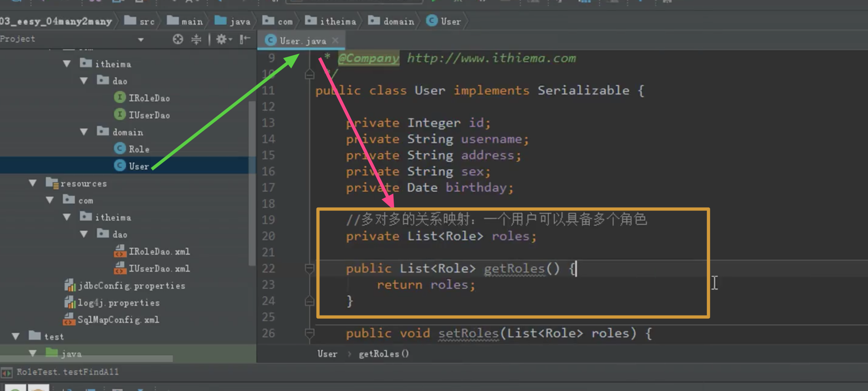Select IUserDao interface in tree

coord(149,115)
